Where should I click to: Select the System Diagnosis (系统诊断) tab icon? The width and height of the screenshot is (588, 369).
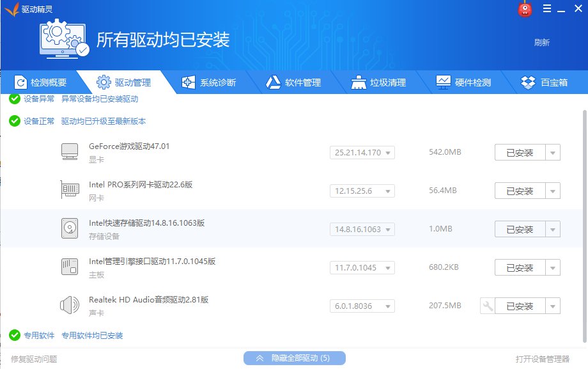click(188, 82)
